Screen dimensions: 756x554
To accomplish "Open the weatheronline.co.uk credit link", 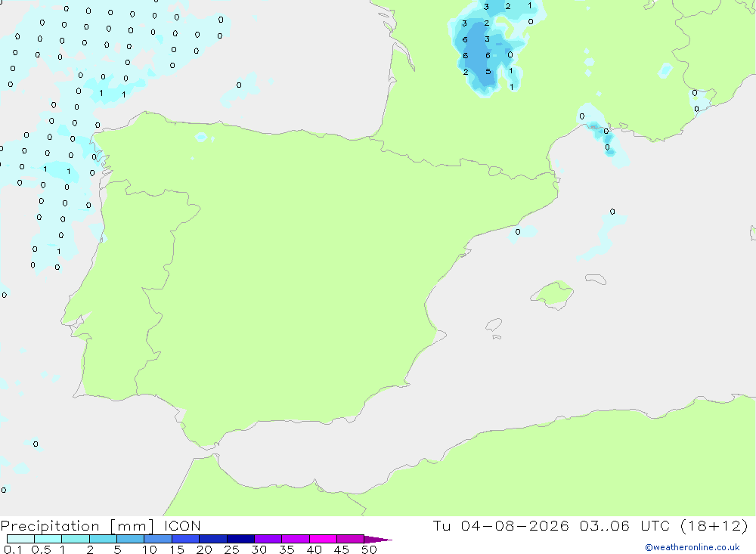I will (692, 547).
